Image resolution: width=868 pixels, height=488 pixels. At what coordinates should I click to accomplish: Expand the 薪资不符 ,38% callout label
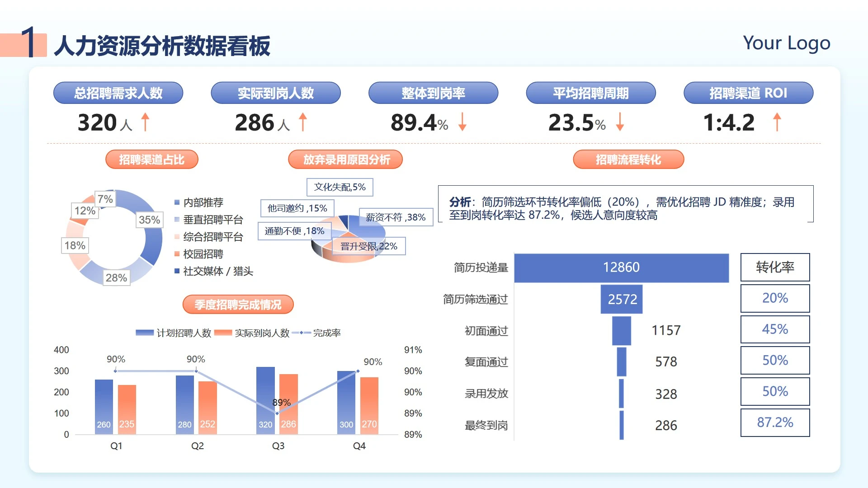[396, 217]
